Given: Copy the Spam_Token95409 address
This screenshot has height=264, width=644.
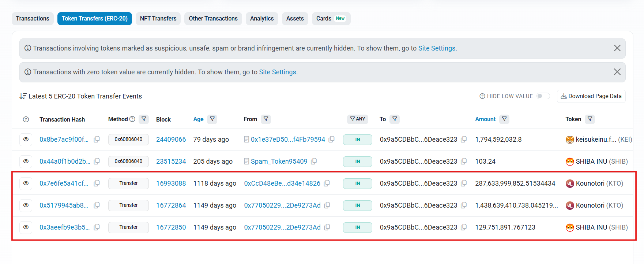Looking at the screenshot, I should (314, 161).
